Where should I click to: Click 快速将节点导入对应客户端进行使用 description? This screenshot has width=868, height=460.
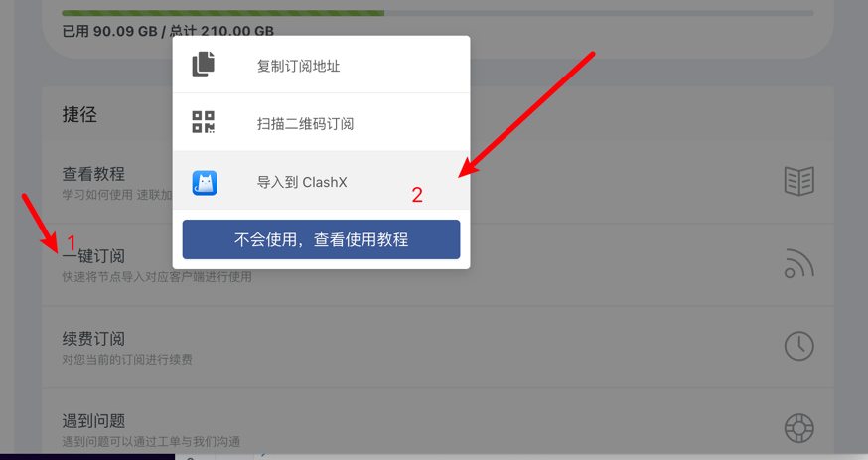(157, 277)
